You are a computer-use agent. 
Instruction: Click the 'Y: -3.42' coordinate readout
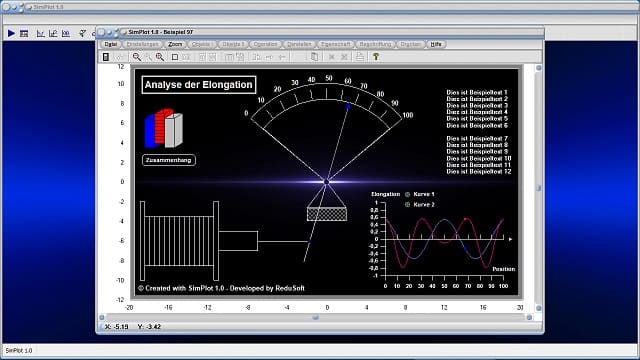coord(149,327)
